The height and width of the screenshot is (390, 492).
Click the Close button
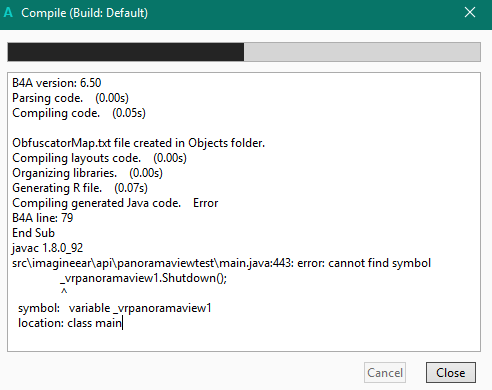(x=451, y=373)
